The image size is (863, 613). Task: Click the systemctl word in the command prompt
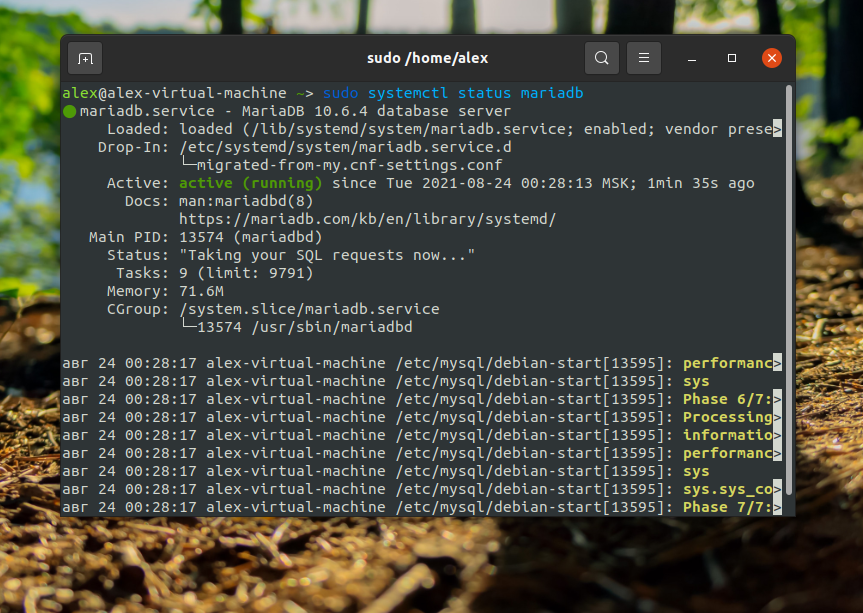click(408, 93)
